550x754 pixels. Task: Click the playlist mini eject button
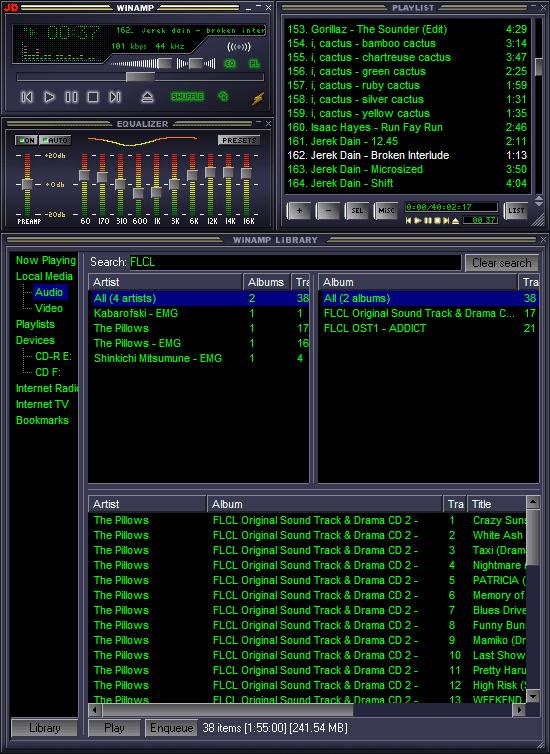[x=455, y=220]
